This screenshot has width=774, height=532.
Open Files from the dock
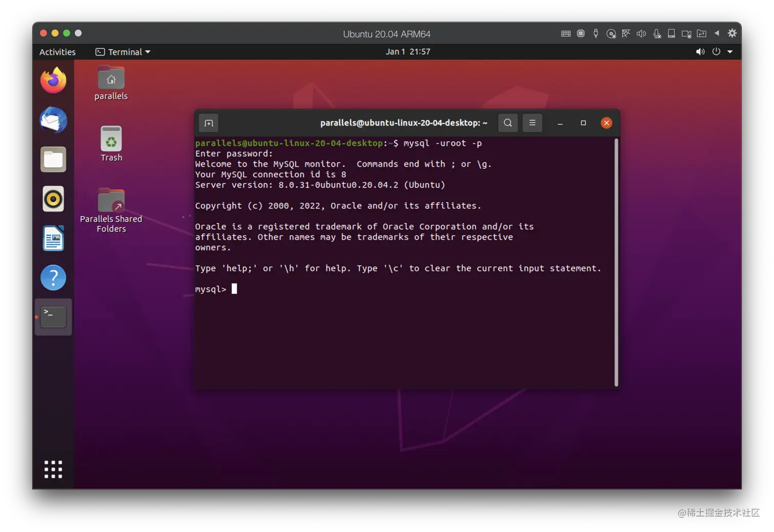(x=53, y=159)
